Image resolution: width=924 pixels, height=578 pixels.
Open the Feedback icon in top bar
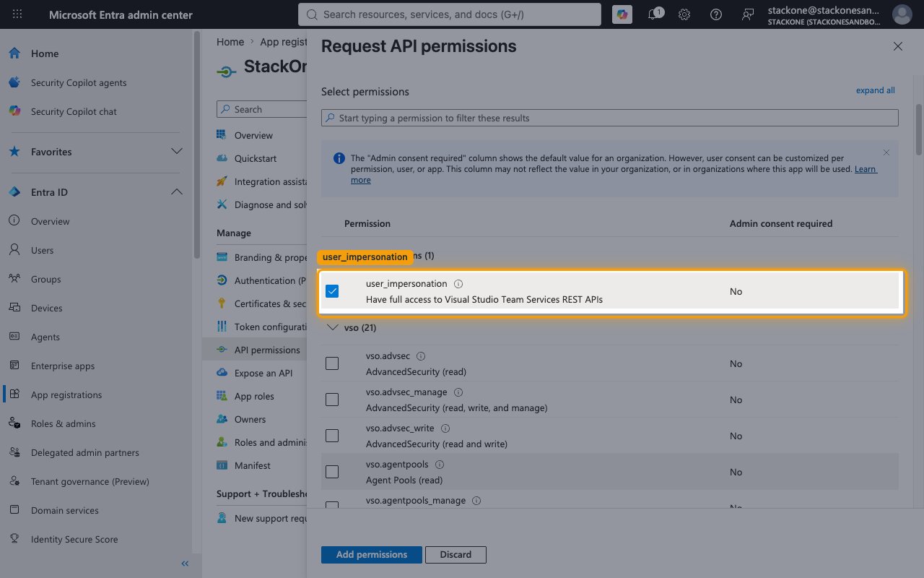tap(748, 14)
